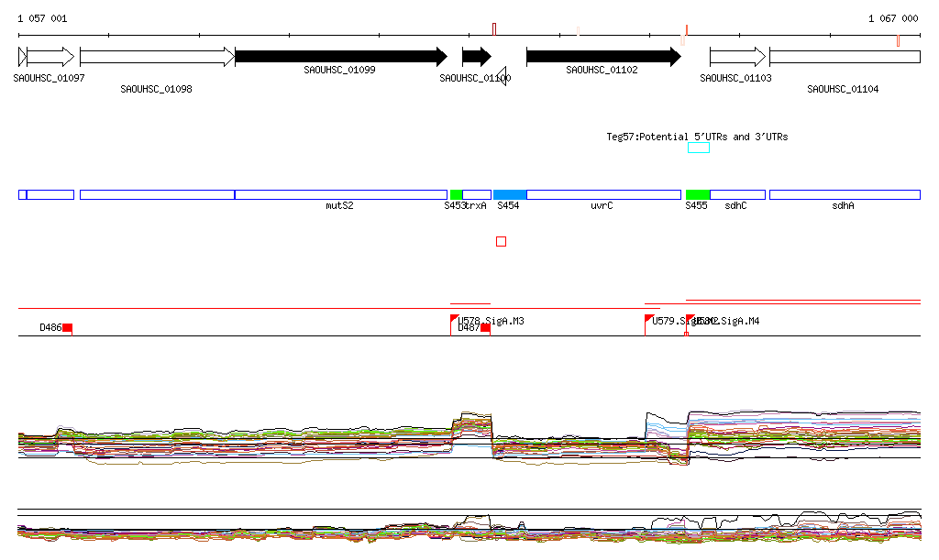
Task: Click the SAOUHSC_01097 white gene arrow
Action: pos(50,57)
